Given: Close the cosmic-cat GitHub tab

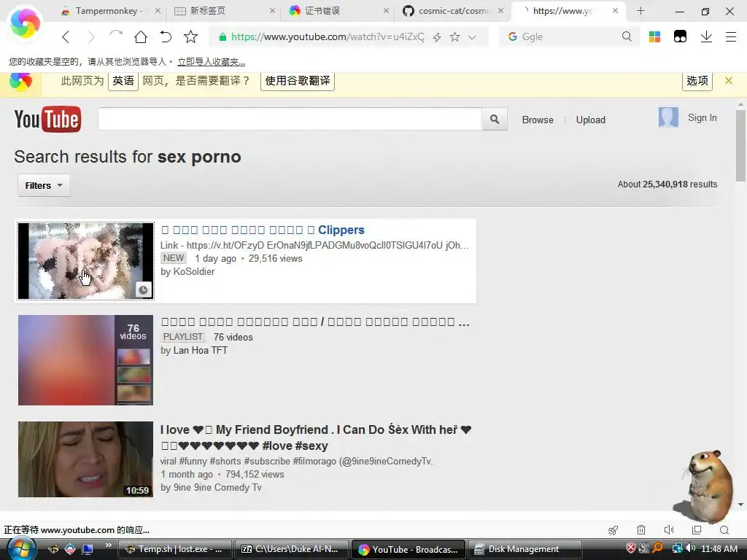Looking at the screenshot, I should (x=500, y=11).
